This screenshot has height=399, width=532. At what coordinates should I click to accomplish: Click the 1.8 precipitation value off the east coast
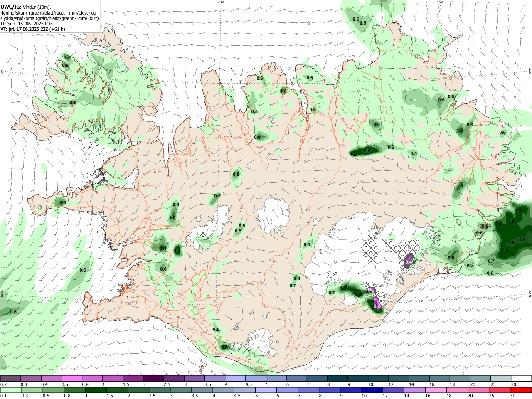(522, 239)
